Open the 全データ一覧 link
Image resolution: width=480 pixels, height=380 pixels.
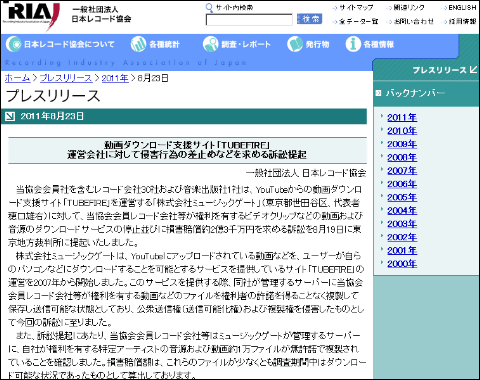[x=358, y=21]
